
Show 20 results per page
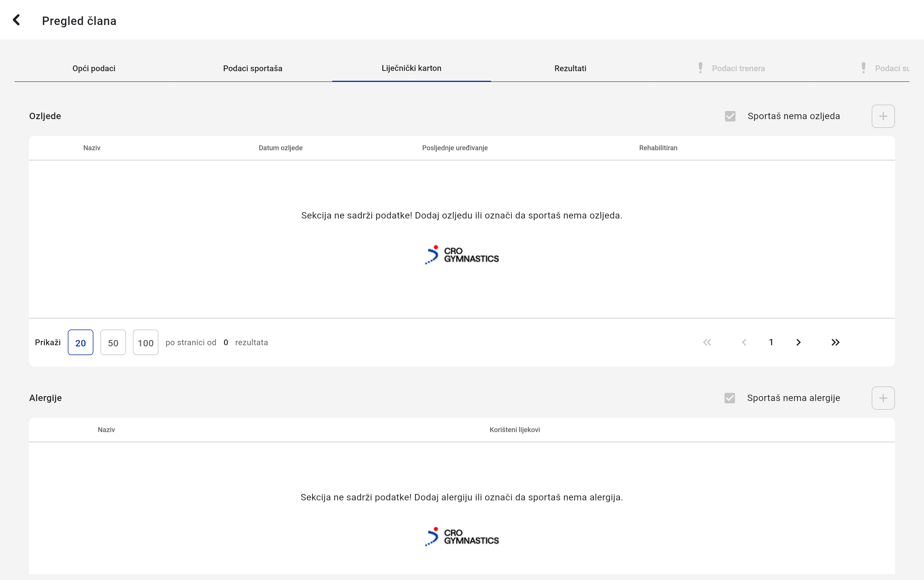80,343
